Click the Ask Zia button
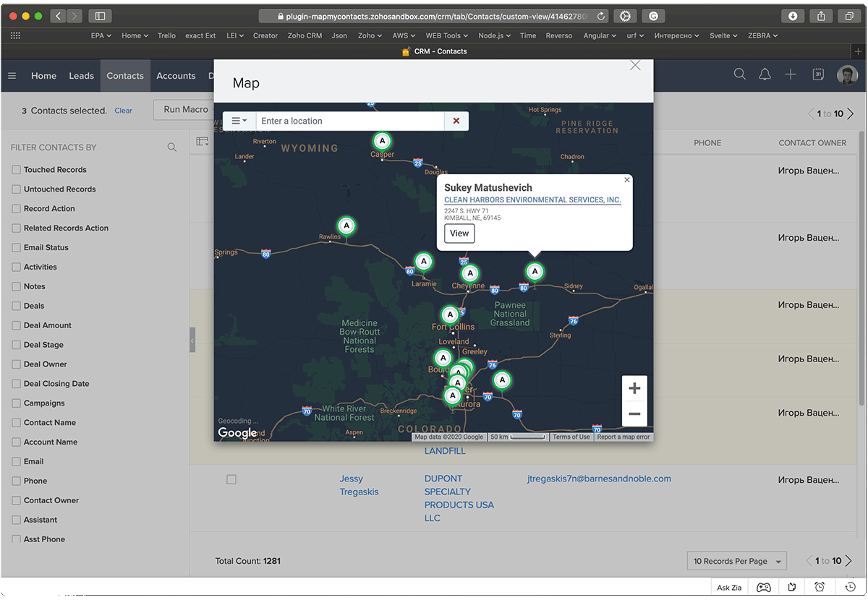Image resolution: width=868 pixels, height=600 pixels. coord(728,587)
